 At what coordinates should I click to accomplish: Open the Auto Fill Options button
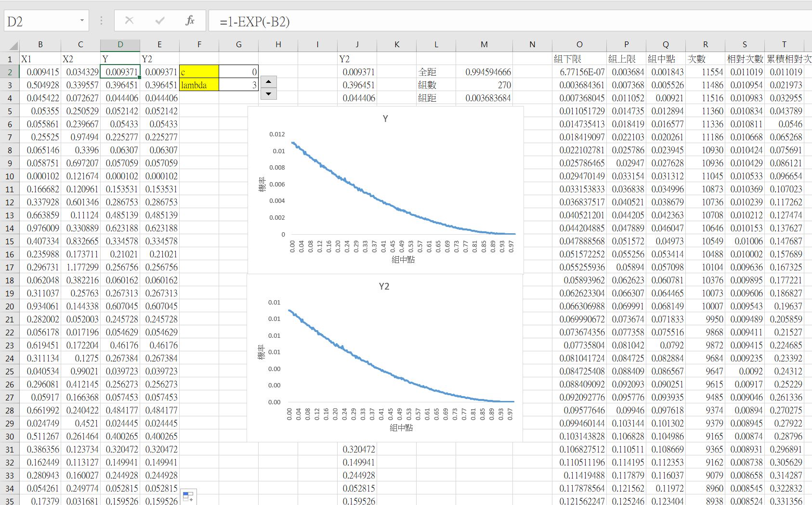[188, 496]
